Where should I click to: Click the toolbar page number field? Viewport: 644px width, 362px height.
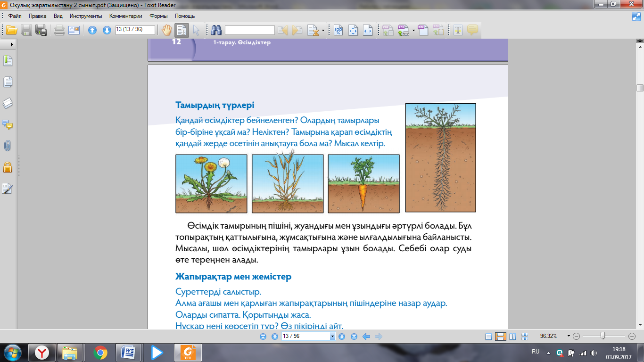pos(135,30)
